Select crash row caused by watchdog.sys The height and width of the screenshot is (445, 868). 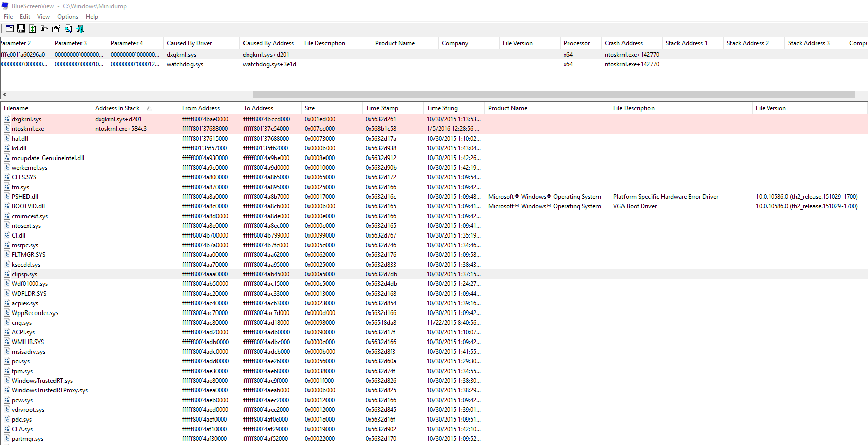[x=434, y=64]
